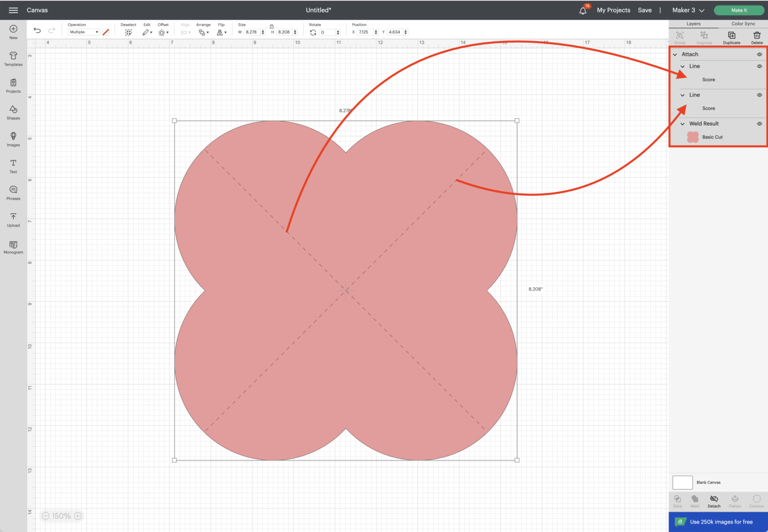
Task: Click the Upload icon in the sidebar
Action: [x=13, y=219]
